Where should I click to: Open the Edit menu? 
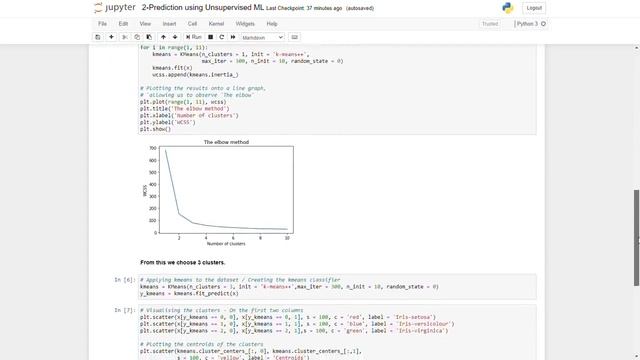point(123,24)
